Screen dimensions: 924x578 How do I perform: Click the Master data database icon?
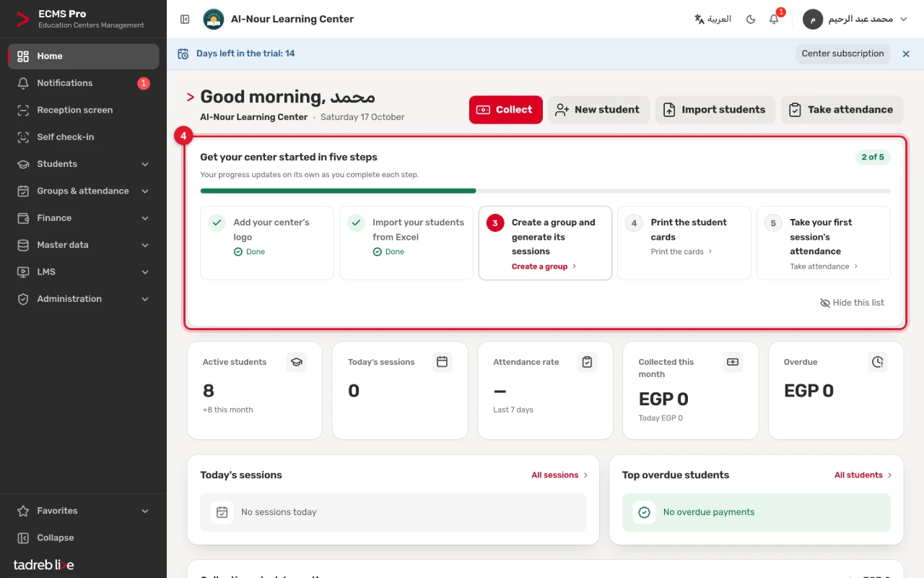tap(23, 245)
